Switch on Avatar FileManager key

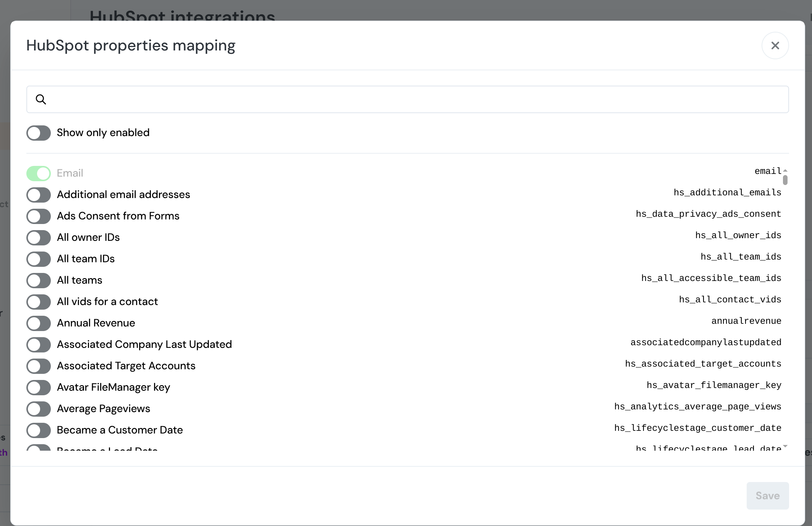point(39,388)
